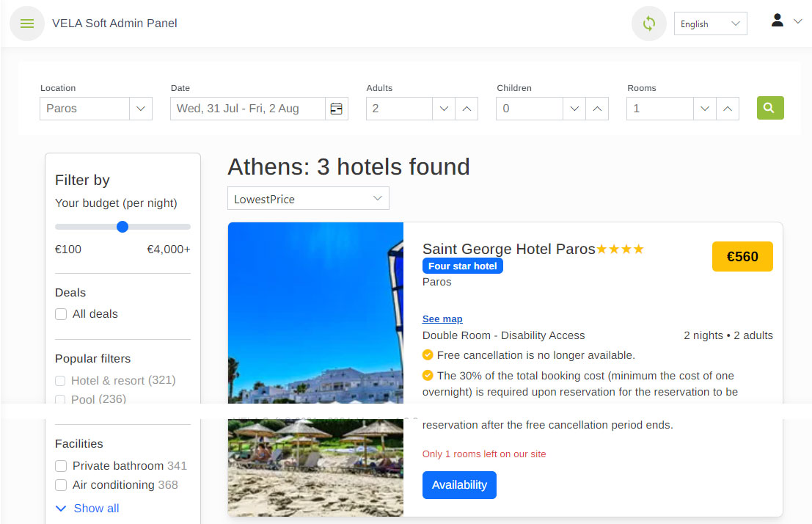The image size is (812, 524).
Task: Decrease the Adults count
Action: [443, 109]
